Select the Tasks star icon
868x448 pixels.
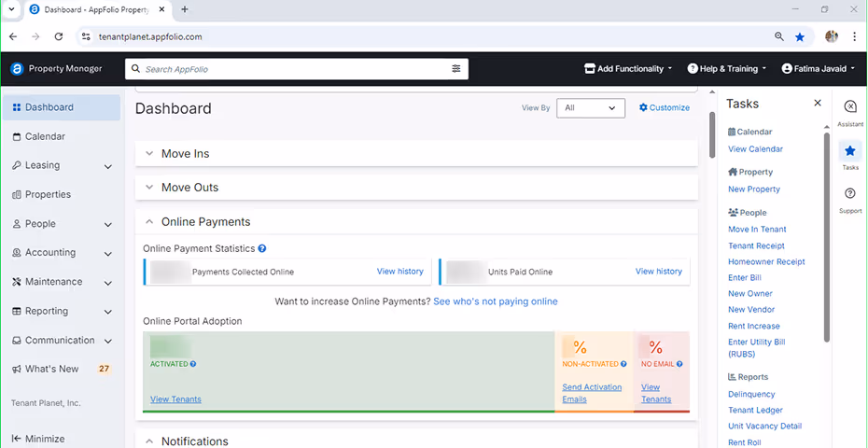850,150
